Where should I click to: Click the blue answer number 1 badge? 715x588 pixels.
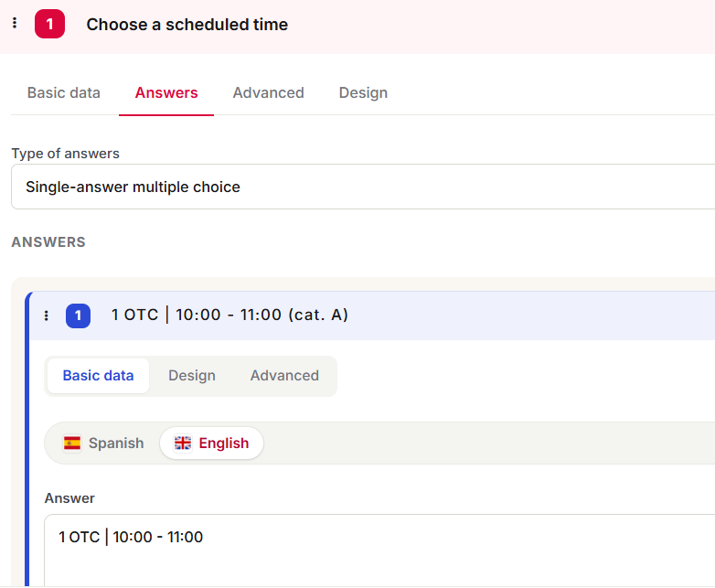click(x=78, y=315)
